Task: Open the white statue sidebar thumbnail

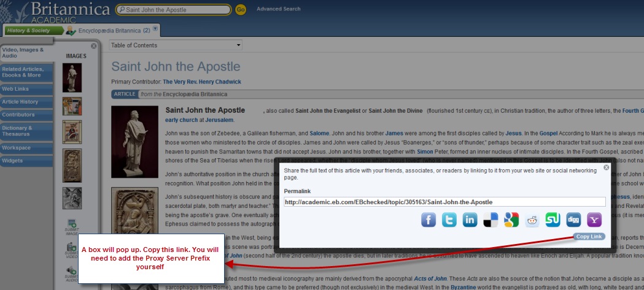Action: pos(72,77)
